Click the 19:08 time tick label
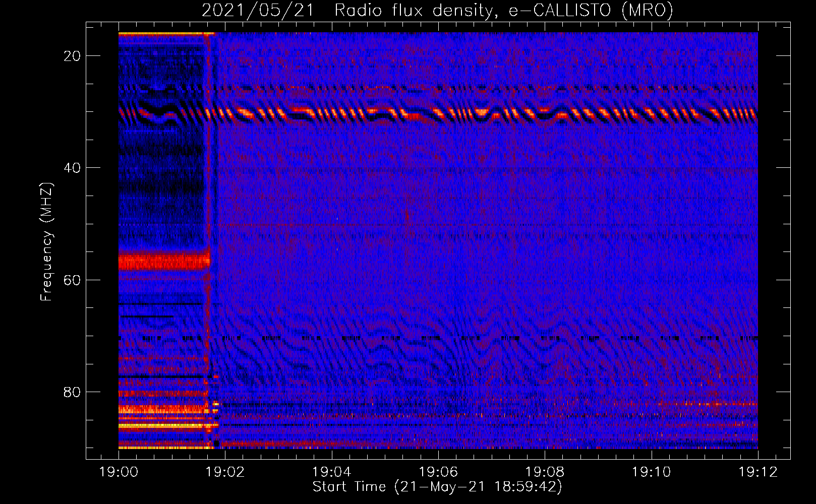Screen dimensions: 816x504 pyautogui.click(x=545, y=472)
